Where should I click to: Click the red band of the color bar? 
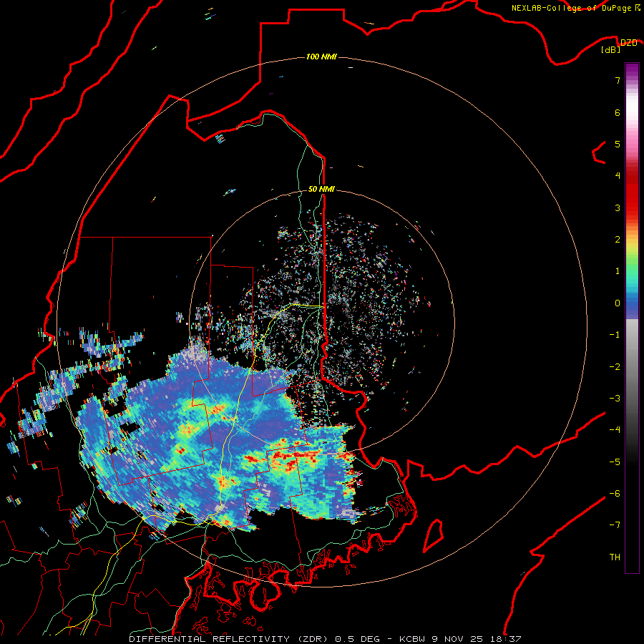pyautogui.click(x=632, y=193)
